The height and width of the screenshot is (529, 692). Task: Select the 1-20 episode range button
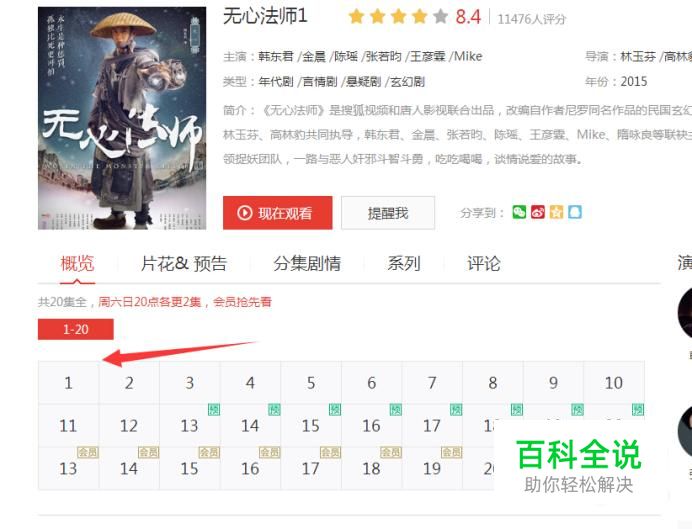click(75, 329)
